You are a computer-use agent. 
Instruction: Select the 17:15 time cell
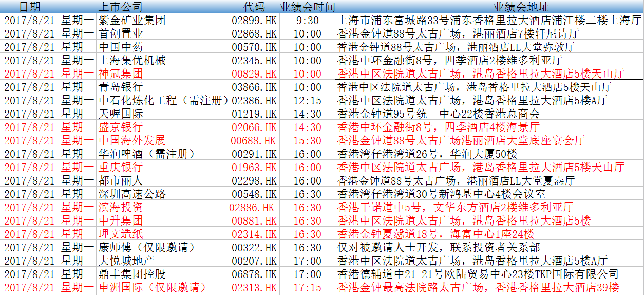pyautogui.click(x=307, y=288)
